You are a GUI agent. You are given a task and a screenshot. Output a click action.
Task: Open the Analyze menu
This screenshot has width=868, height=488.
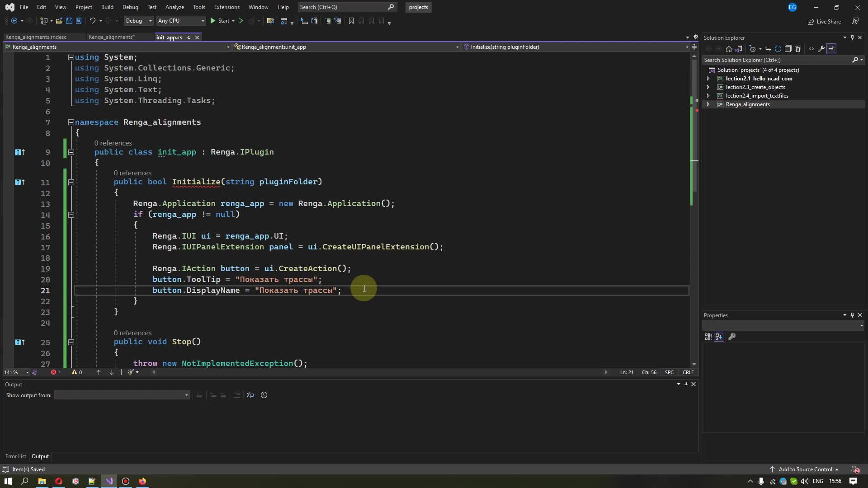175,7
